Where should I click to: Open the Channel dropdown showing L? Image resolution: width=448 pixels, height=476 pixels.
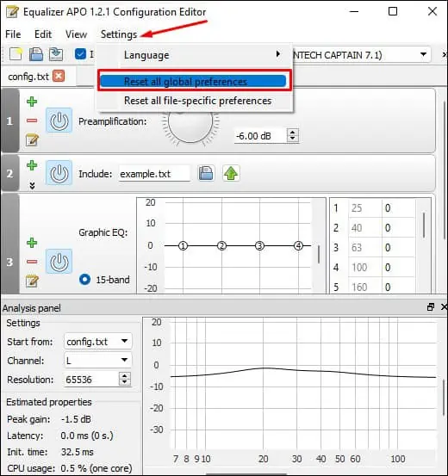pyautogui.click(x=98, y=361)
